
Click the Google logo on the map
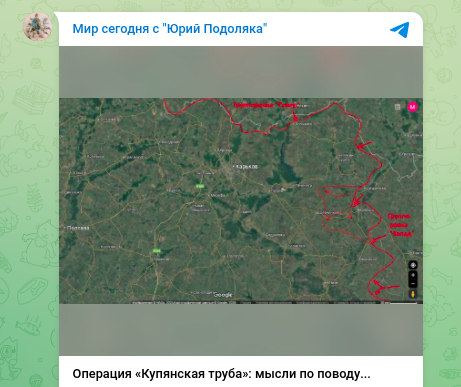coord(223,295)
